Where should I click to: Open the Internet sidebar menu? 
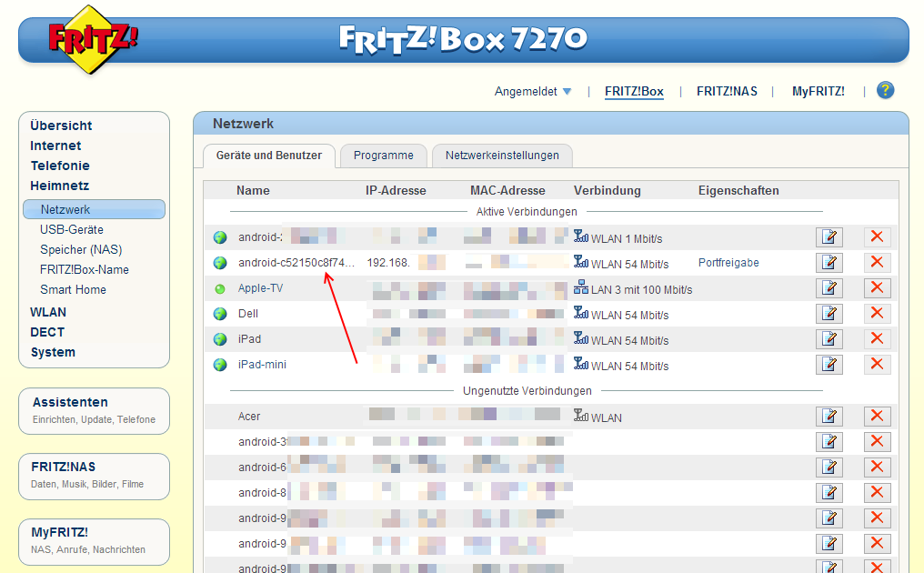(55, 146)
